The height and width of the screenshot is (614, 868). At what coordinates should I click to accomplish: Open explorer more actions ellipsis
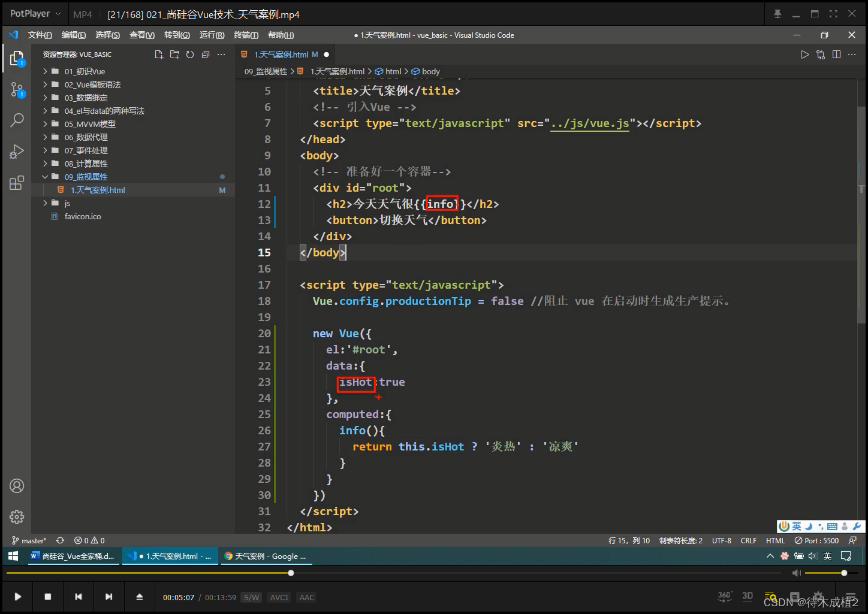point(221,55)
